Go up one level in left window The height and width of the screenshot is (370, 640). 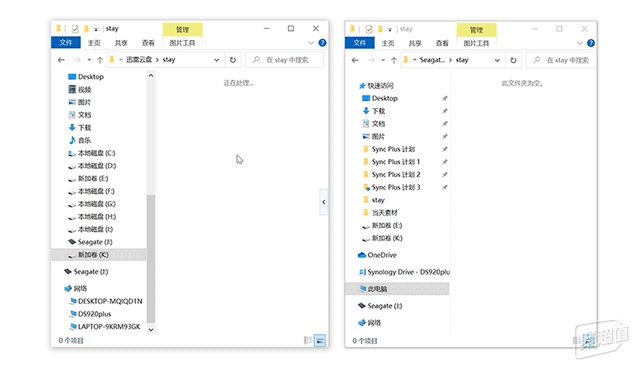[x=100, y=60]
